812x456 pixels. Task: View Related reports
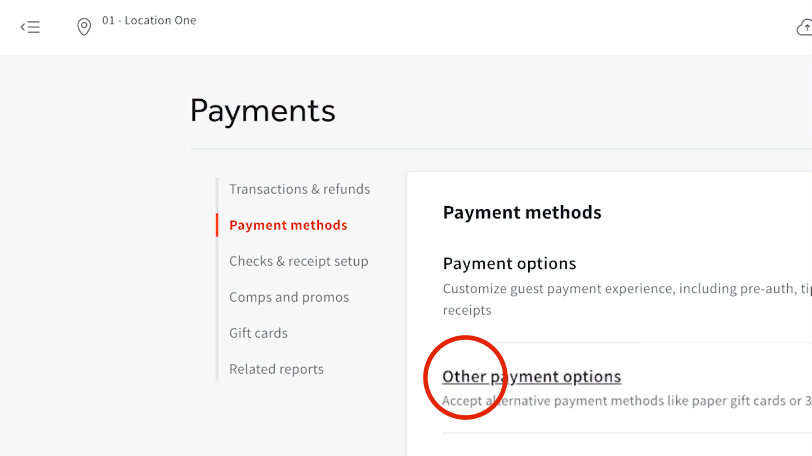276,369
